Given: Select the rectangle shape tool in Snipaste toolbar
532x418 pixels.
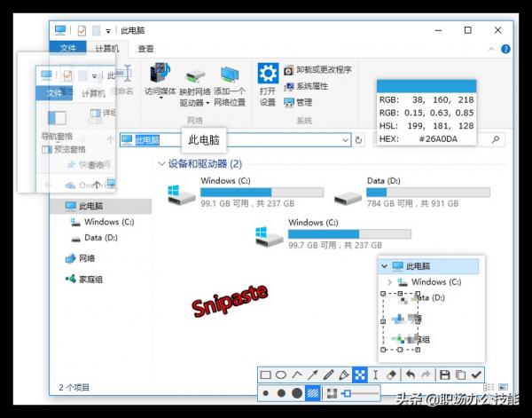Looking at the screenshot, I should [x=266, y=375].
